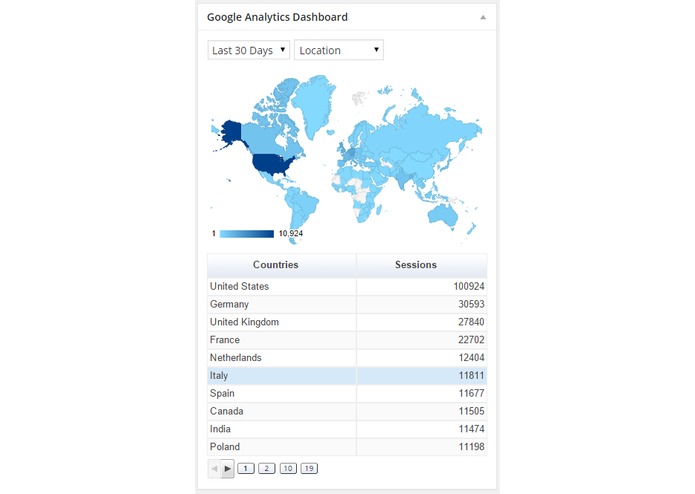Go to previous table page arrow

(214, 469)
